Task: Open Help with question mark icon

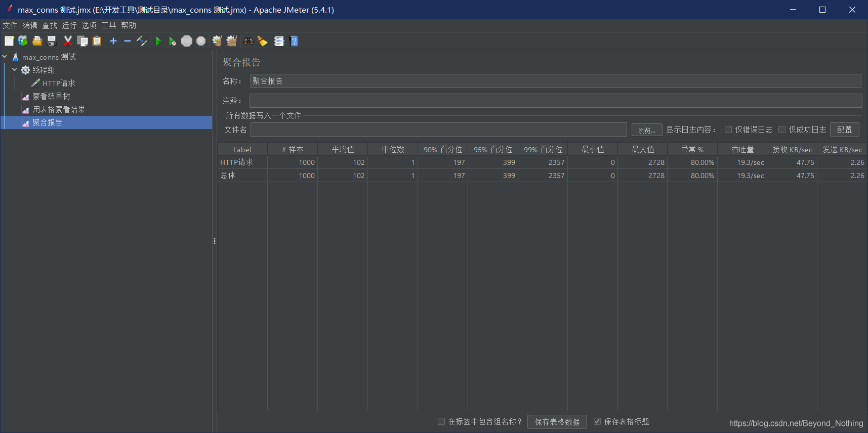Action: pos(294,41)
